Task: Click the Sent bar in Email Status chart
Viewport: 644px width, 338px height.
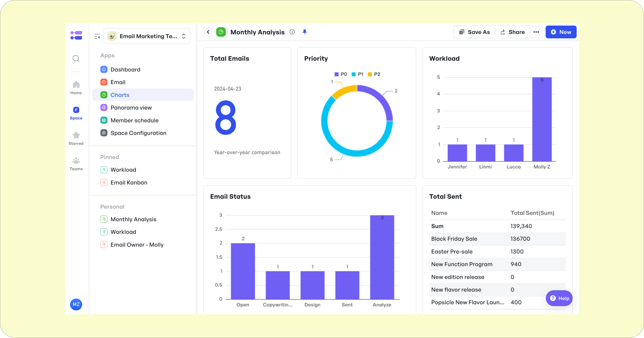Action: tap(347, 285)
